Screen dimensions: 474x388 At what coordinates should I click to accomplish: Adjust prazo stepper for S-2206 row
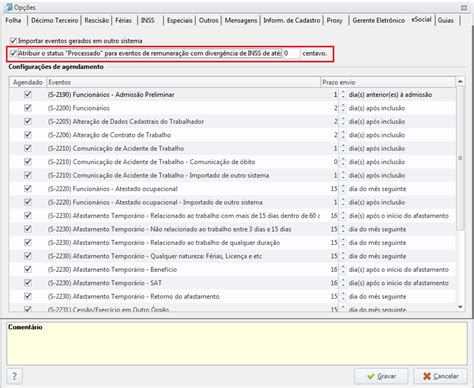[x=343, y=135]
